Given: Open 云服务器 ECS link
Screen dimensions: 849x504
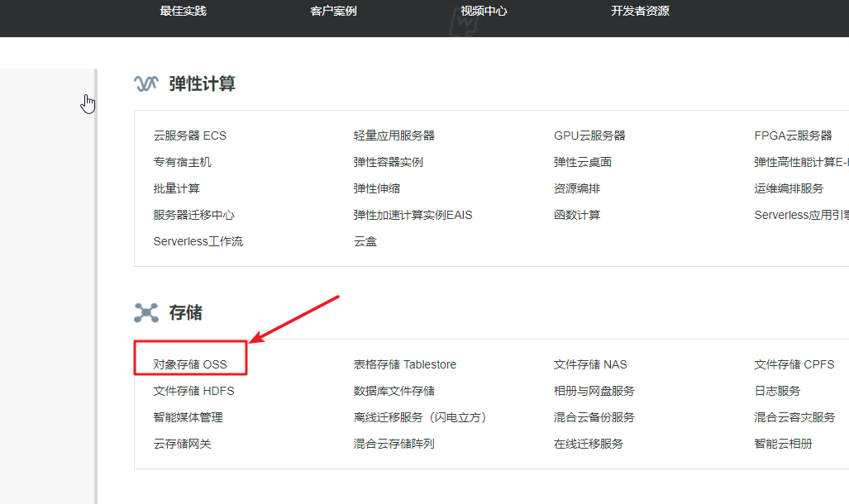Looking at the screenshot, I should click(x=190, y=136).
